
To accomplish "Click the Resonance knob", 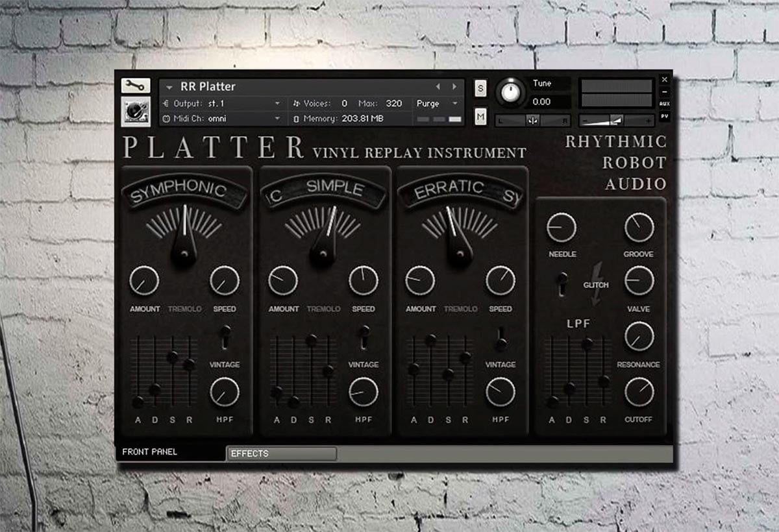I will click(x=639, y=337).
